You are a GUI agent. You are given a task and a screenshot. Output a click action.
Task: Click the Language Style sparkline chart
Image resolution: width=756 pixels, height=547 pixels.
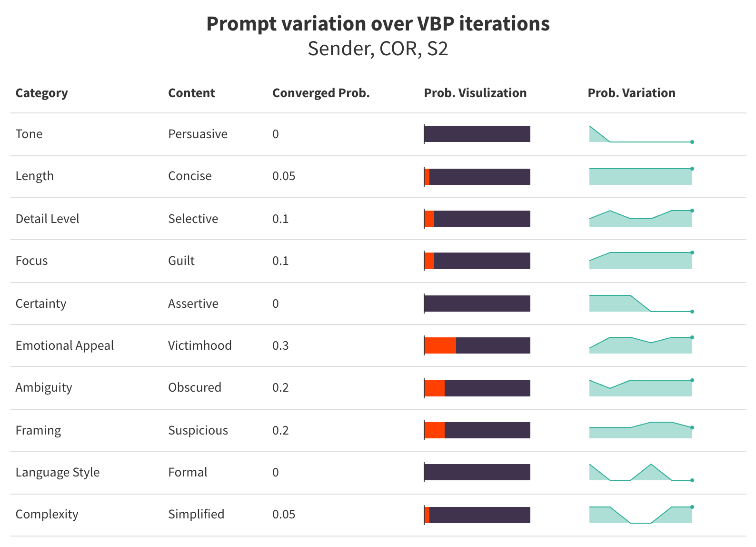click(641, 473)
